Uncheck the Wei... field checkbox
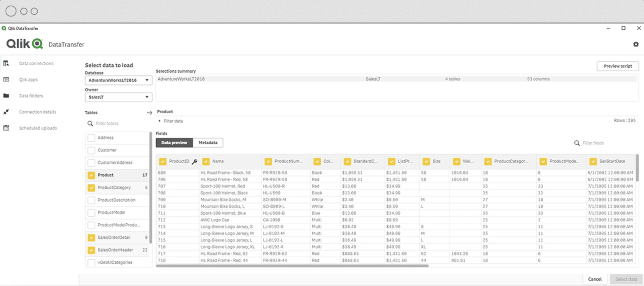This screenshot has width=644, height=286. pyautogui.click(x=457, y=162)
